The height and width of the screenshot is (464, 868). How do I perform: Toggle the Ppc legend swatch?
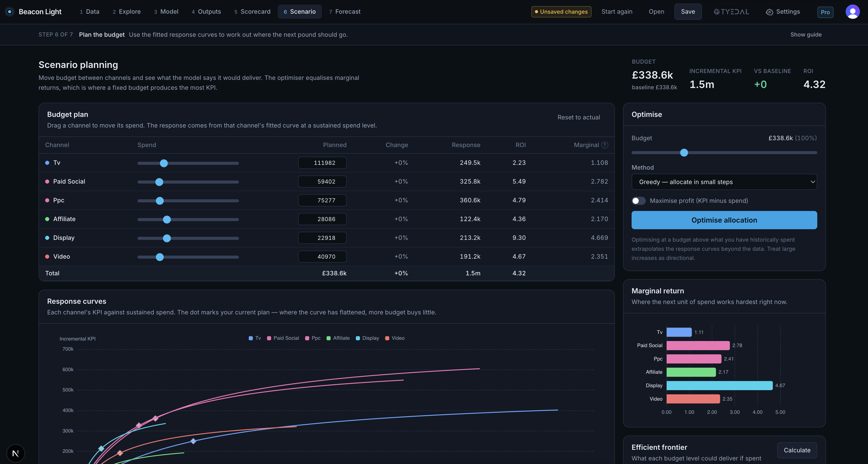coord(307,338)
